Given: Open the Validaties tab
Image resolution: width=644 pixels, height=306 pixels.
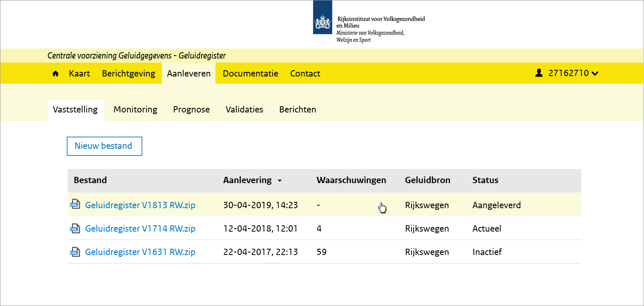Looking at the screenshot, I should [244, 110].
